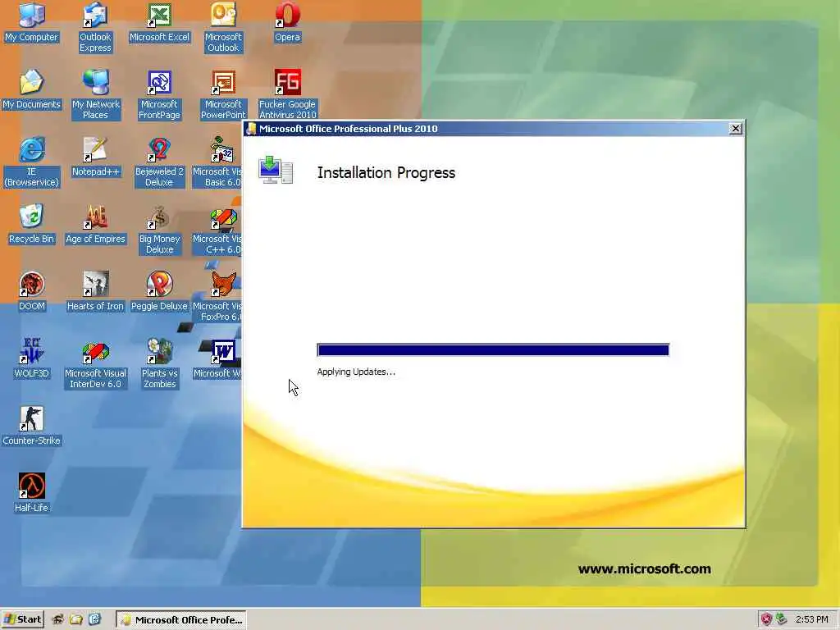Click the Applying Updates status text
The height and width of the screenshot is (630, 840).
[356, 372]
